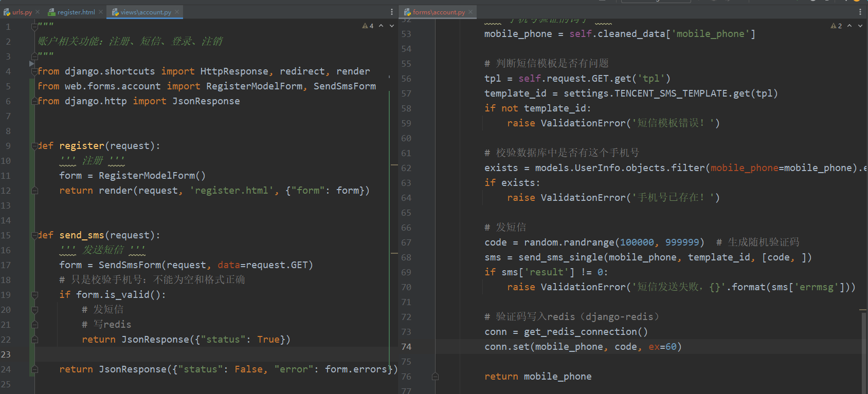This screenshot has width=868, height=394.
Task: Collapse the import block at line 4
Action: coord(34,71)
